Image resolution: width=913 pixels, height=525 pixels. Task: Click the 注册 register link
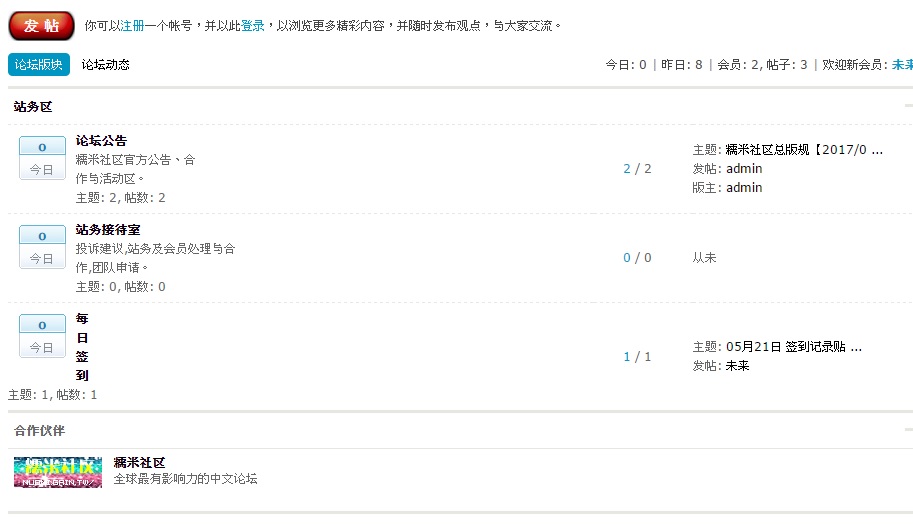[x=131, y=25]
